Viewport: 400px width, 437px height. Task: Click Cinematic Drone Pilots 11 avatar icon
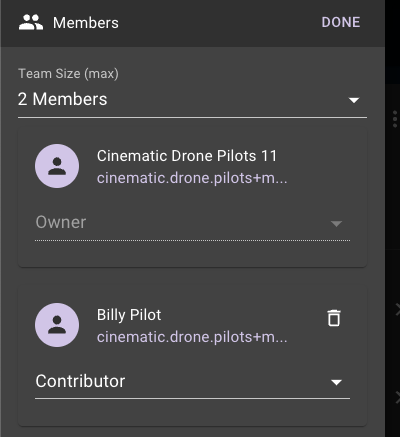tap(57, 166)
